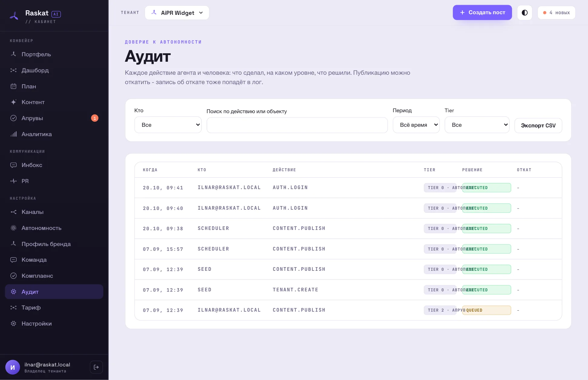This screenshot has height=380, width=588.
Task: Open the AiPR Widget tenant dropdown
Action: tap(177, 13)
